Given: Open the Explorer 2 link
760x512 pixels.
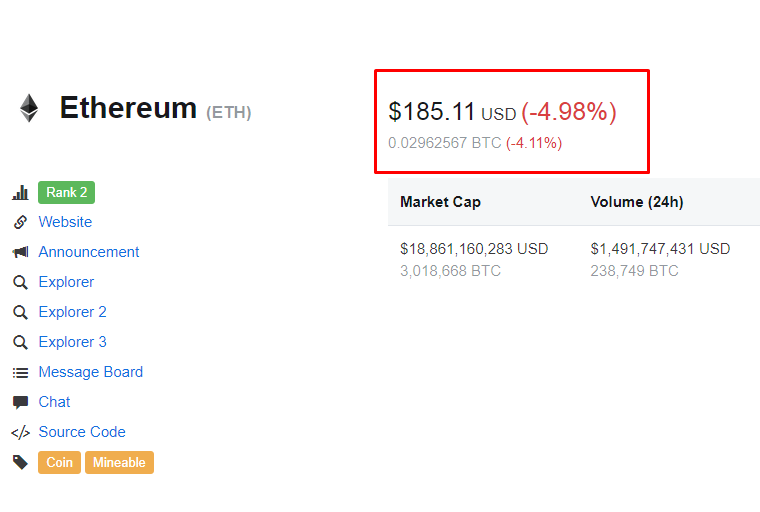Looking at the screenshot, I should click(73, 312).
